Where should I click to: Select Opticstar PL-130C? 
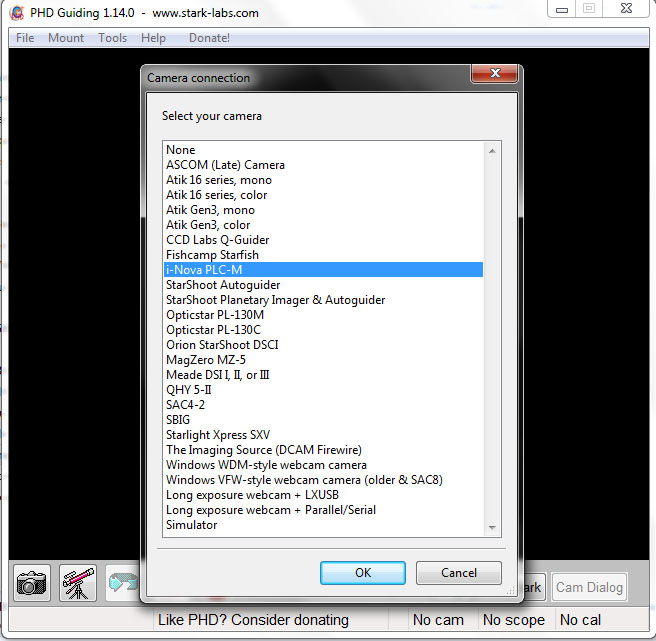(323, 330)
